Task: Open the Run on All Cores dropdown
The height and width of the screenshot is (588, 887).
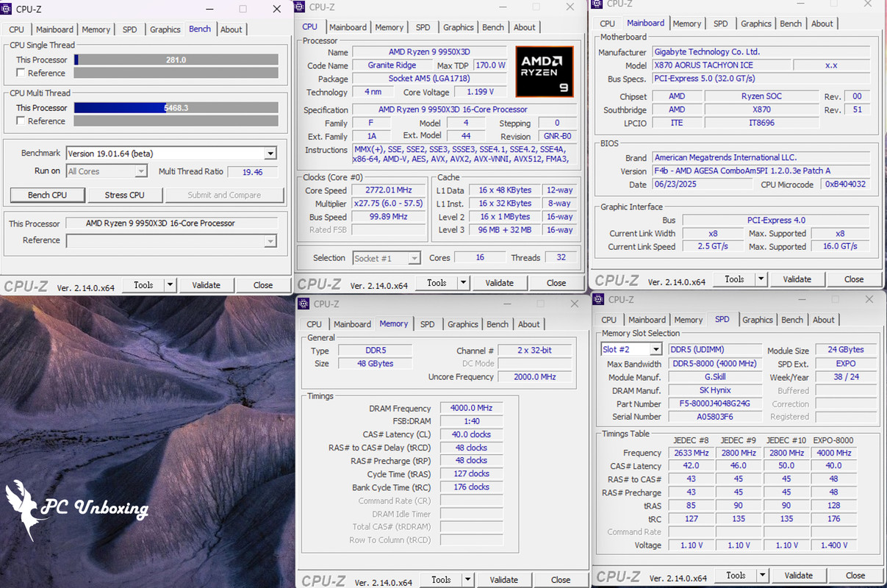Action: (141, 171)
